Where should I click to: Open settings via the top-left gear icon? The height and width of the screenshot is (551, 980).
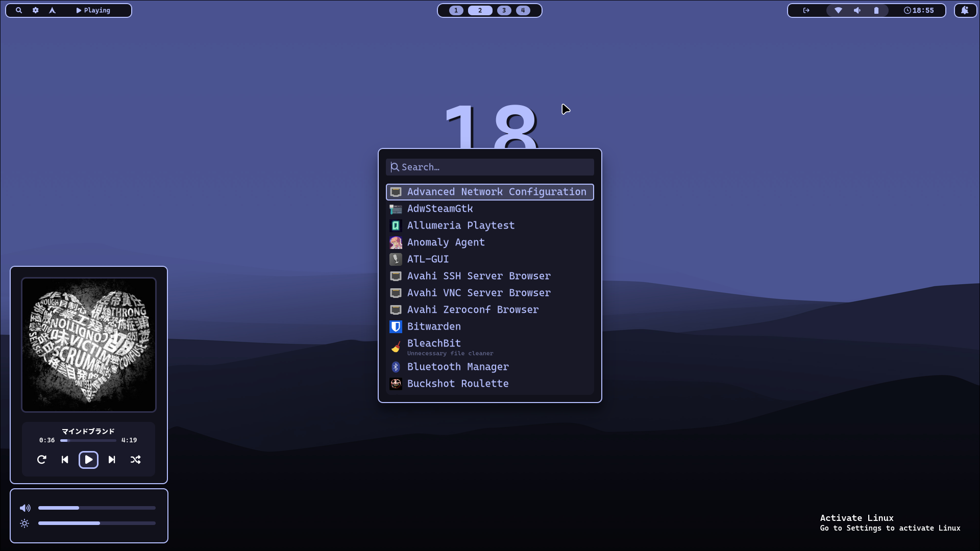36,10
